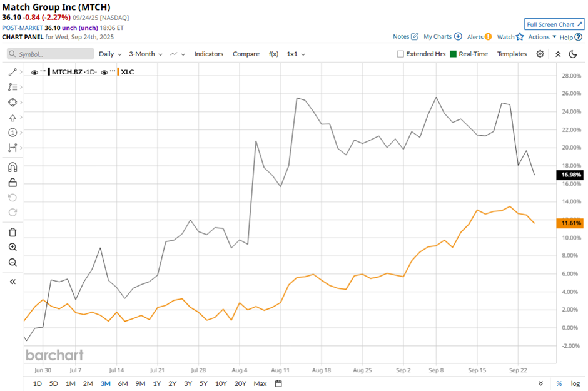Select the arrow marker tool
Screen dimensions: 588x391
click(x=13, y=118)
